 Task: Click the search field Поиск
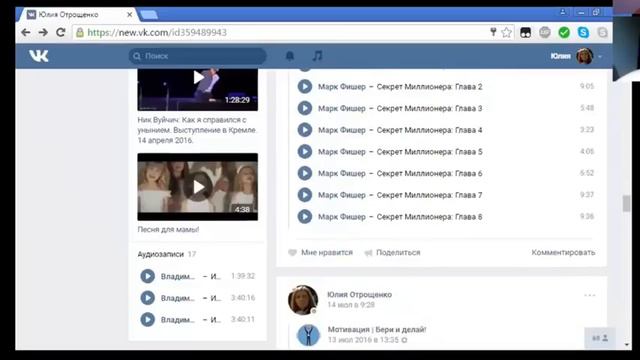pyautogui.click(x=198, y=56)
